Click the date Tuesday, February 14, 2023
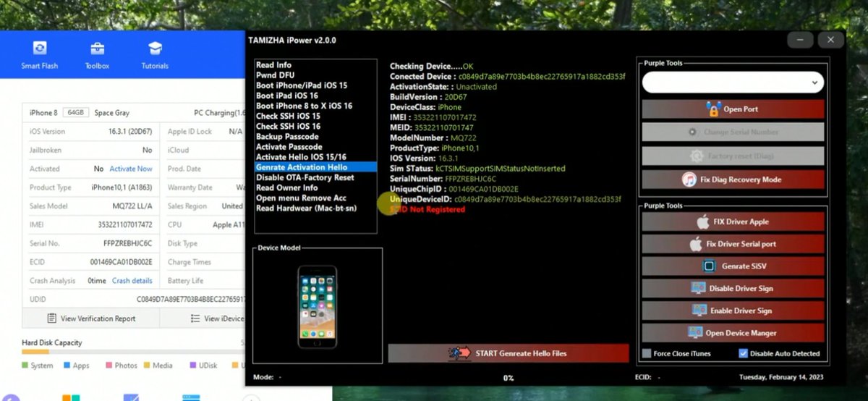The image size is (868, 401). tap(781, 377)
